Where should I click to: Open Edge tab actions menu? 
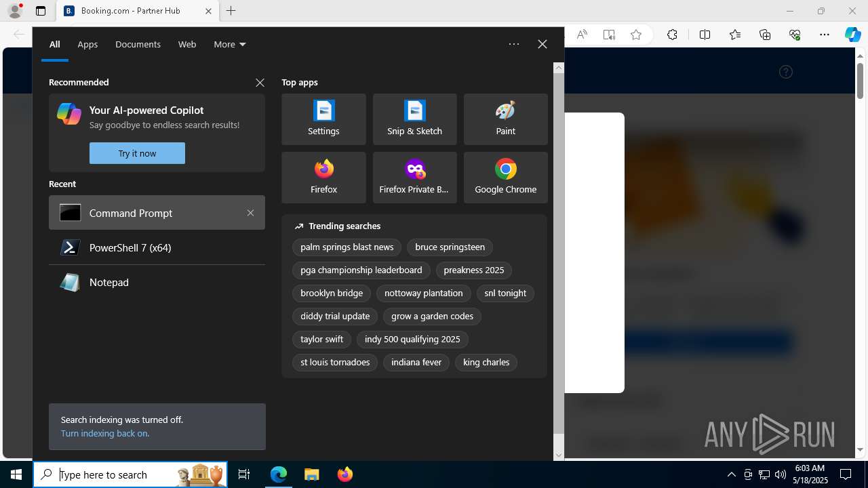41,11
